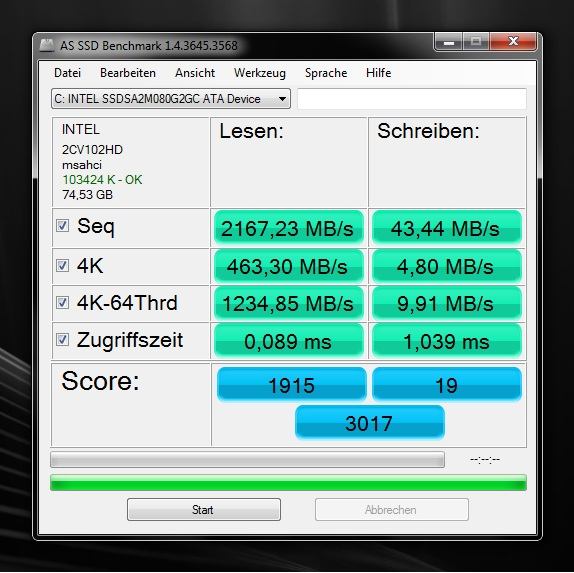
Task: Disable the Zugriffszeit test checkbox
Action: click(x=62, y=339)
